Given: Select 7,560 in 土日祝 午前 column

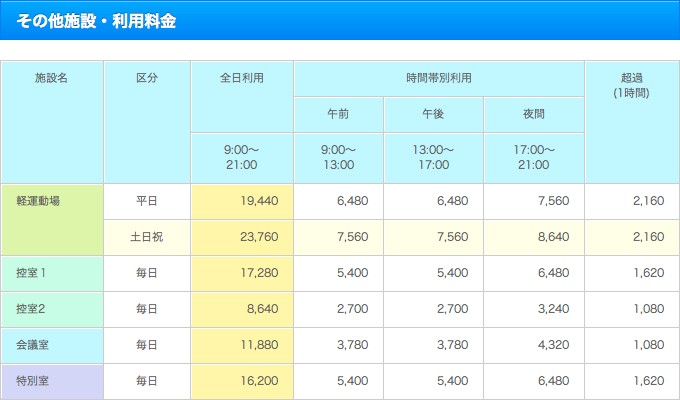Looking at the screenshot, I should (x=338, y=237).
